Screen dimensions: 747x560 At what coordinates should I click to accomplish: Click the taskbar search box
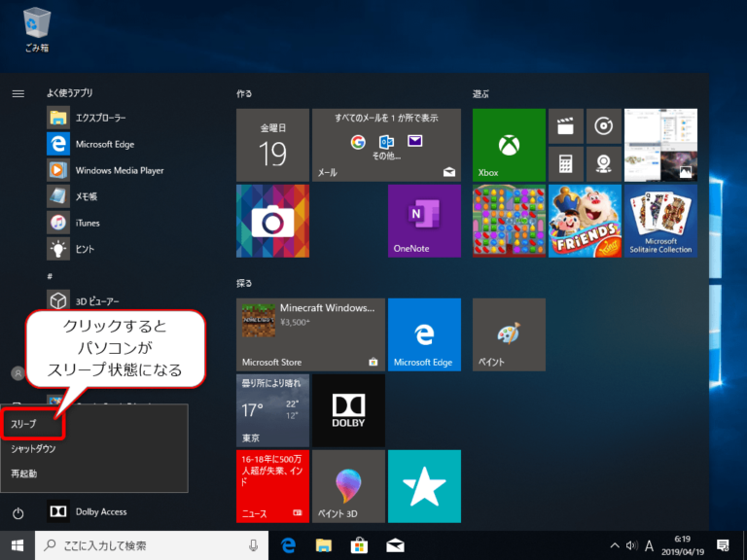click(152, 545)
